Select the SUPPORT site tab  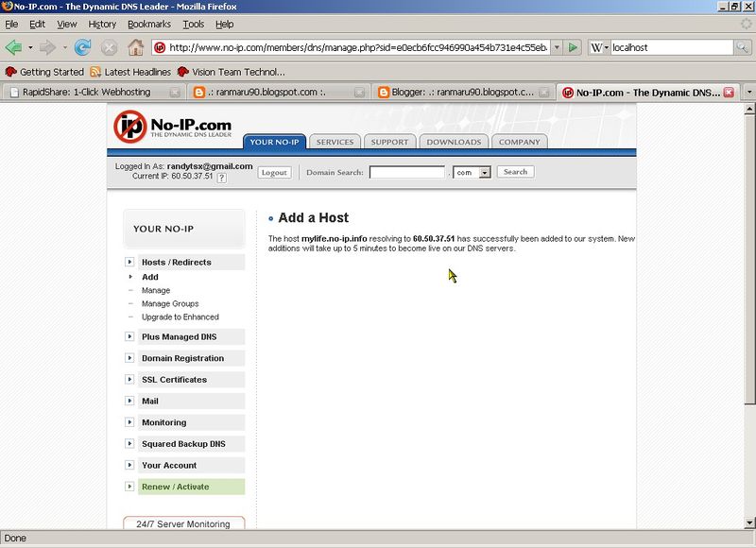click(389, 142)
